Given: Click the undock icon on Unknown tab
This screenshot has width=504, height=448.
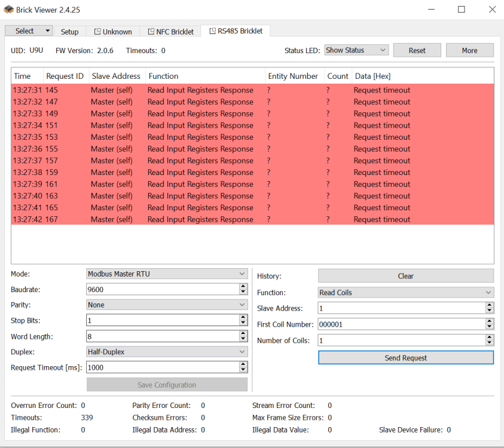Looking at the screenshot, I should pos(97,32).
